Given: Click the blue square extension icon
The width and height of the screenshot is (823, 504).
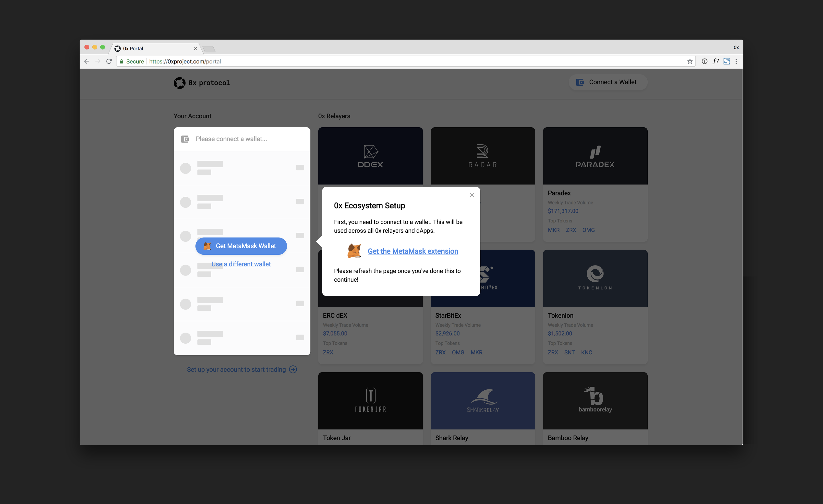Looking at the screenshot, I should click(726, 61).
